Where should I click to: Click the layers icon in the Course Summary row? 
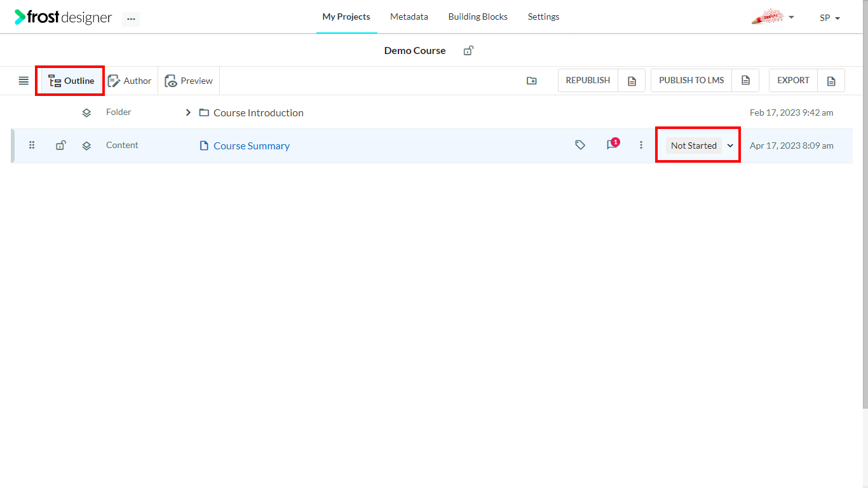86,146
